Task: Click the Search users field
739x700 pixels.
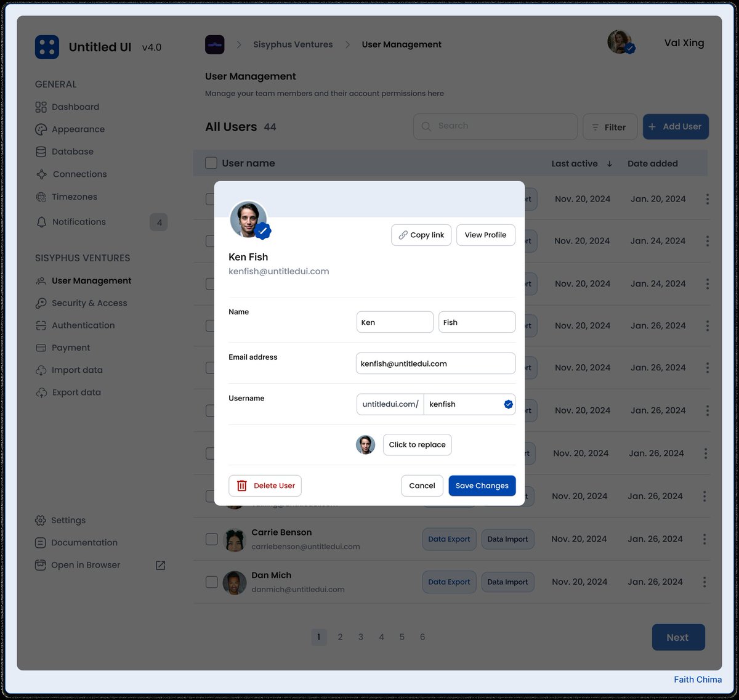Action: click(x=495, y=126)
